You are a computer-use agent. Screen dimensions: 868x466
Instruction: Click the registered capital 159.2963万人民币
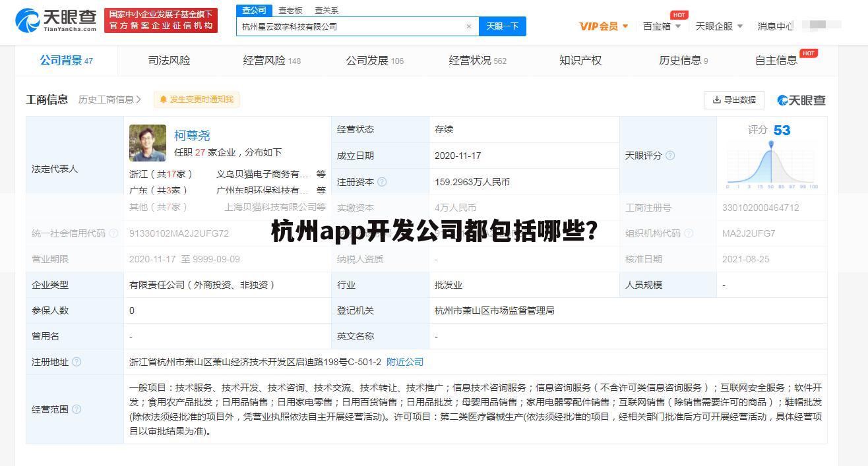point(472,182)
